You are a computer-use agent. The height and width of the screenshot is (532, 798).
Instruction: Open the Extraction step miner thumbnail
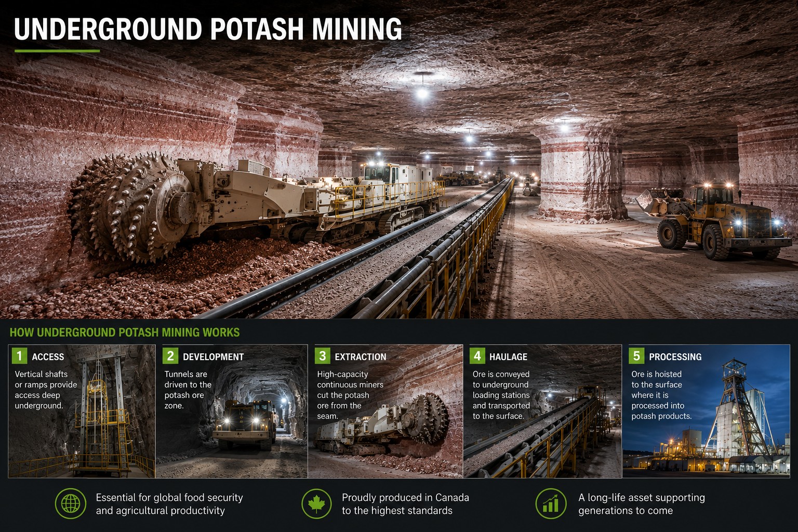pyautogui.click(x=385, y=411)
